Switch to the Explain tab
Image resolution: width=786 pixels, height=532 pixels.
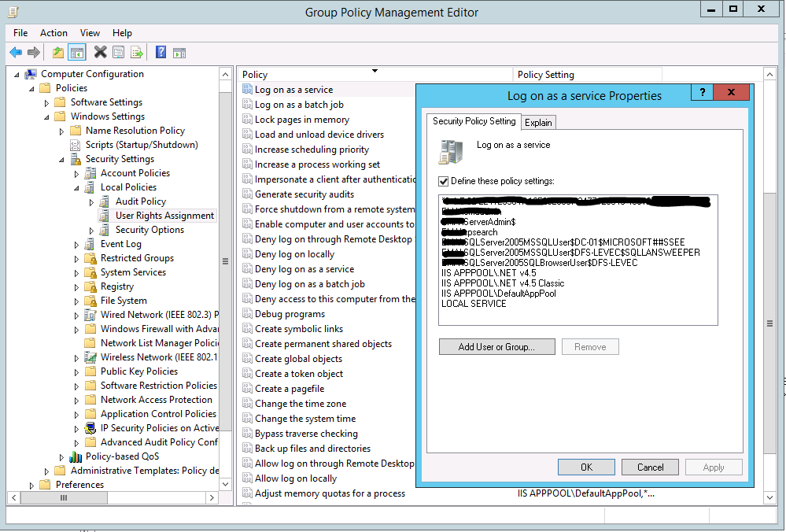click(538, 123)
